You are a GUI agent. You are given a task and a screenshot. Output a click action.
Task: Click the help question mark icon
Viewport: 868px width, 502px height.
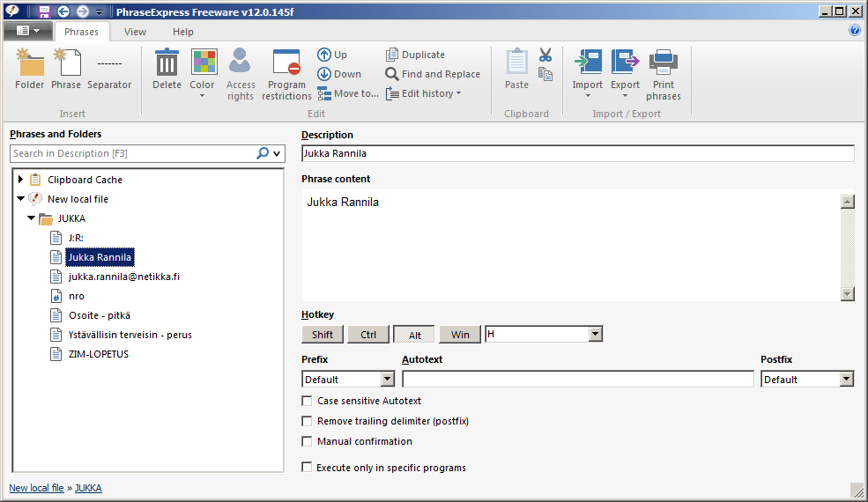click(854, 31)
